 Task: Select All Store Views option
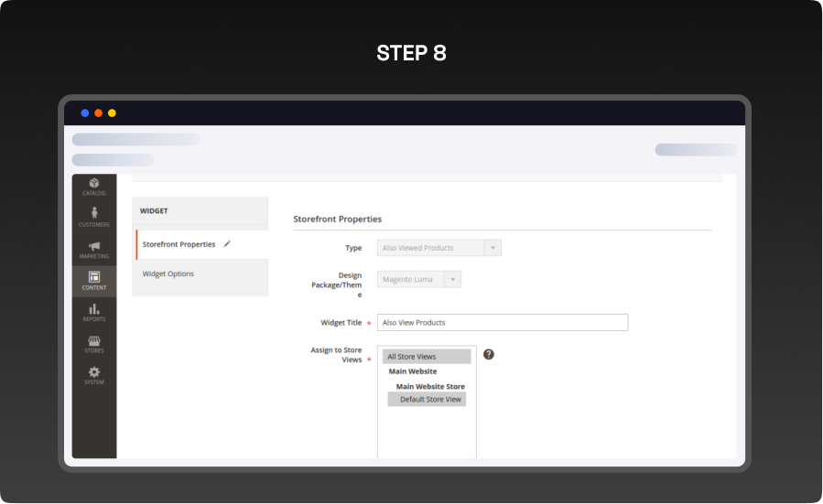[x=427, y=357]
